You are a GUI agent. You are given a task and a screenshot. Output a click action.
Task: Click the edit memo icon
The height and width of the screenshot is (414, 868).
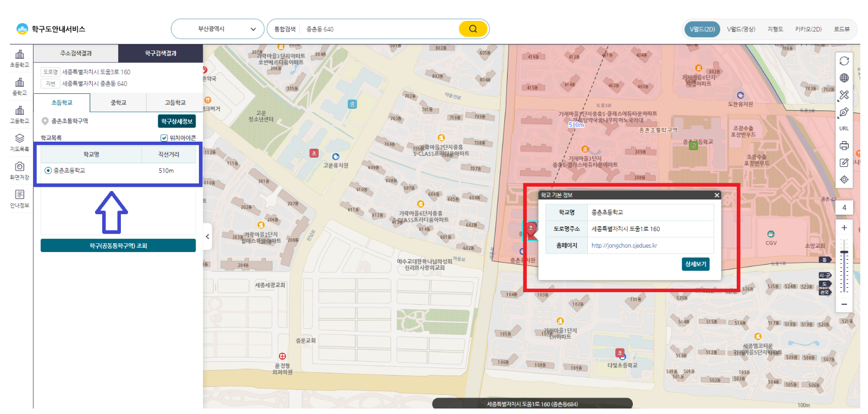(x=844, y=163)
